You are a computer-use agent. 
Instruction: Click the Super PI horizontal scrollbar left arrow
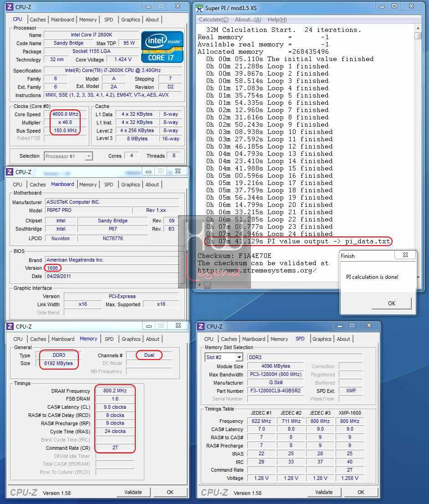point(200,285)
